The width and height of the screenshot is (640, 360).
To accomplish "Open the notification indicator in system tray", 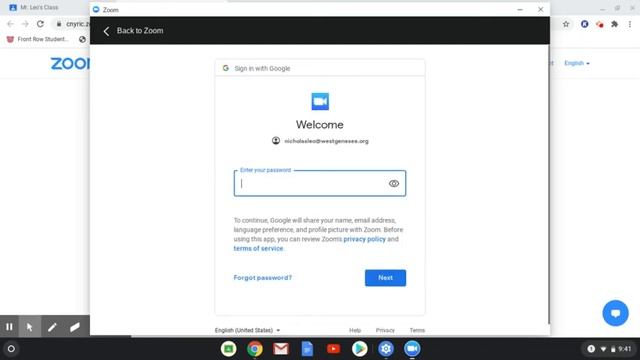I will coord(591,349).
